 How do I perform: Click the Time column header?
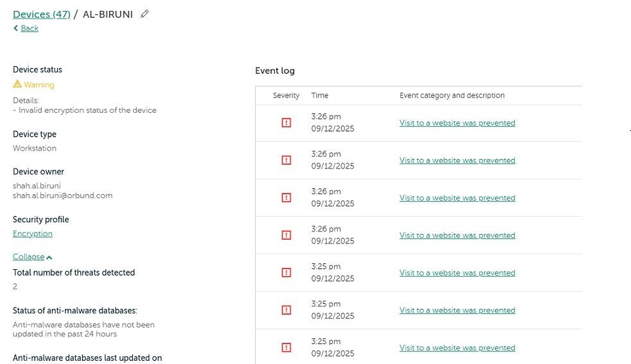point(319,95)
